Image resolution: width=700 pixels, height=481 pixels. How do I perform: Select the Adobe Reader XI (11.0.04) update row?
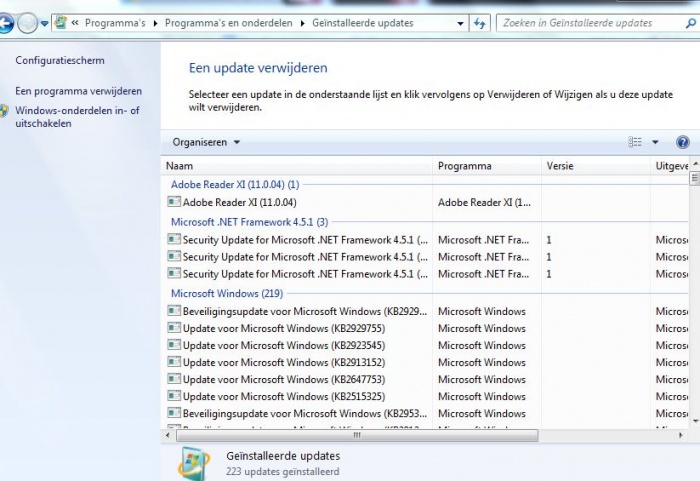point(424,202)
